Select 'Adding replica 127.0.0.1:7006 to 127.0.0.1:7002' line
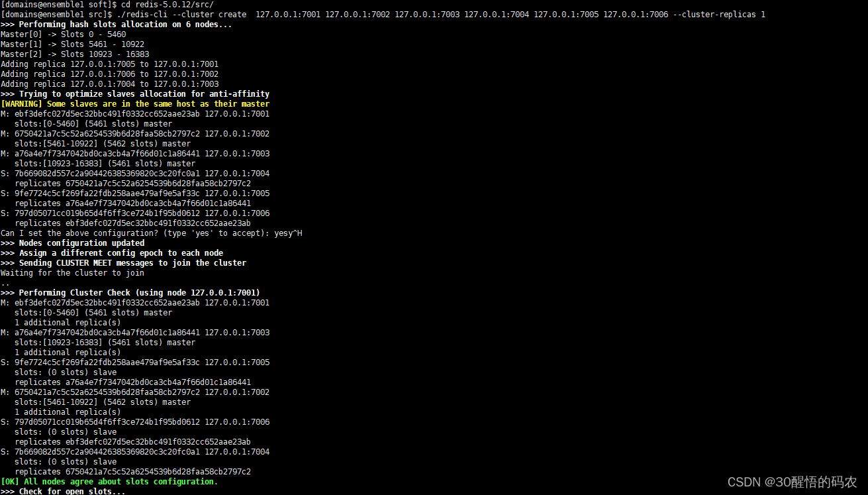 pyautogui.click(x=110, y=74)
